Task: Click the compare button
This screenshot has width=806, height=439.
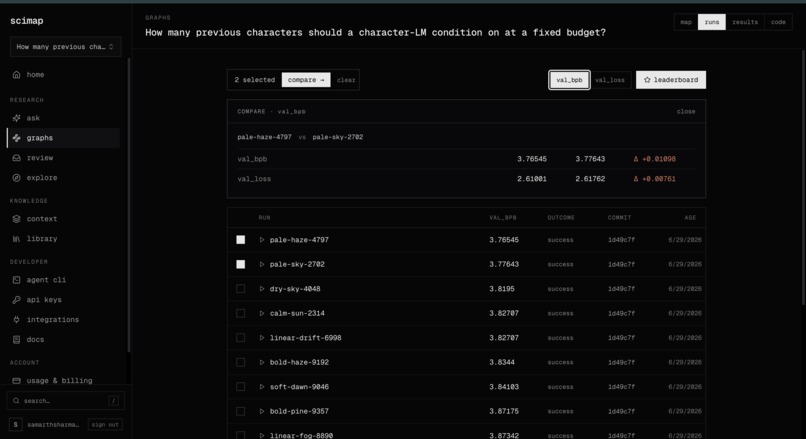Action: pos(306,80)
